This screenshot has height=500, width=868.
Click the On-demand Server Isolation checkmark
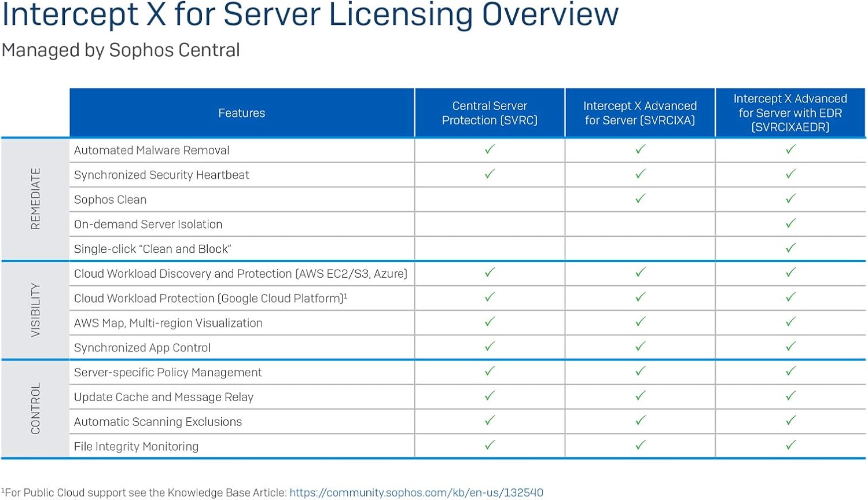pyautogui.click(x=790, y=223)
